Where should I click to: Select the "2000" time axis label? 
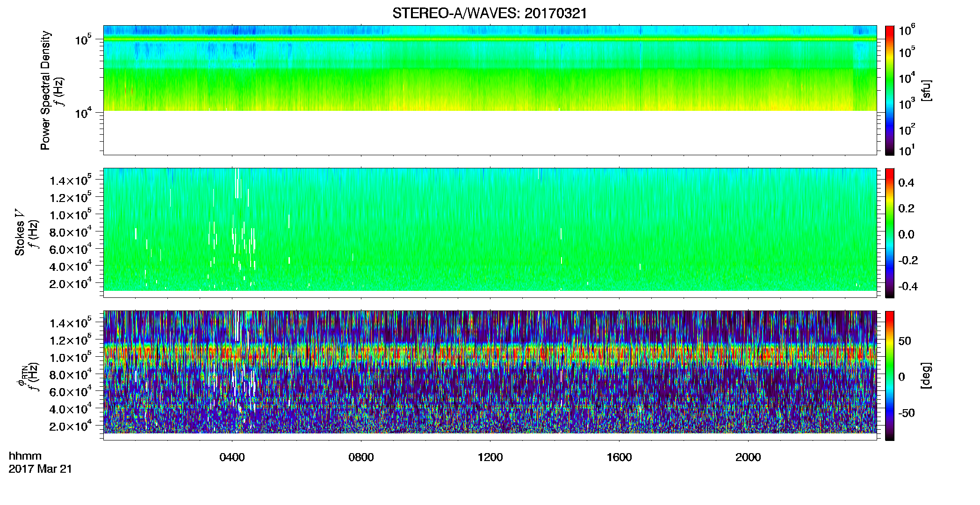(x=748, y=457)
